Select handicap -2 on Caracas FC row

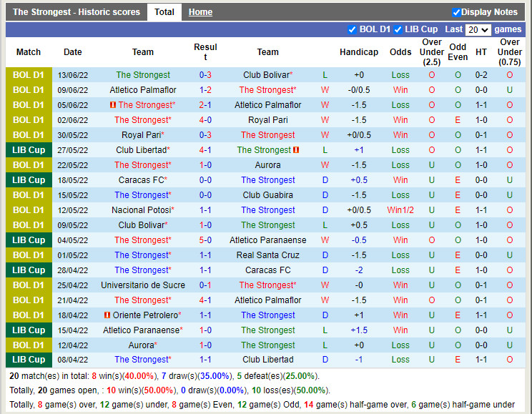click(359, 270)
